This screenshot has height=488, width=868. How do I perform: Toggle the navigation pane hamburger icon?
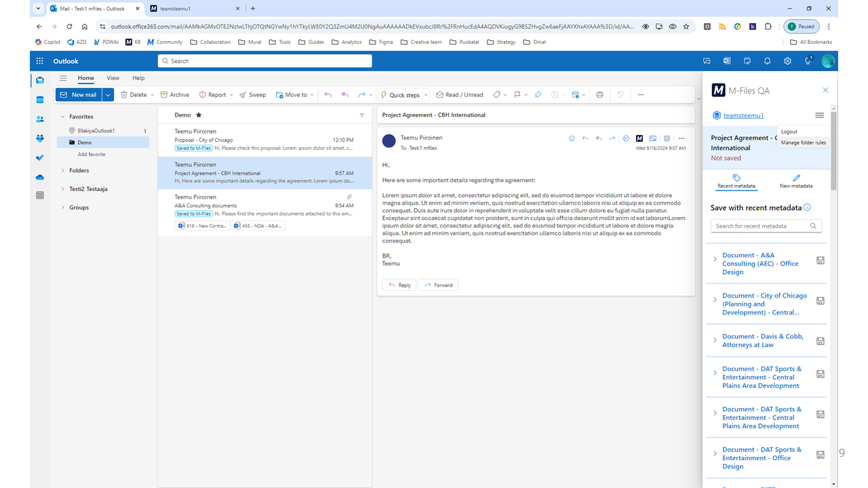tap(63, 78)
